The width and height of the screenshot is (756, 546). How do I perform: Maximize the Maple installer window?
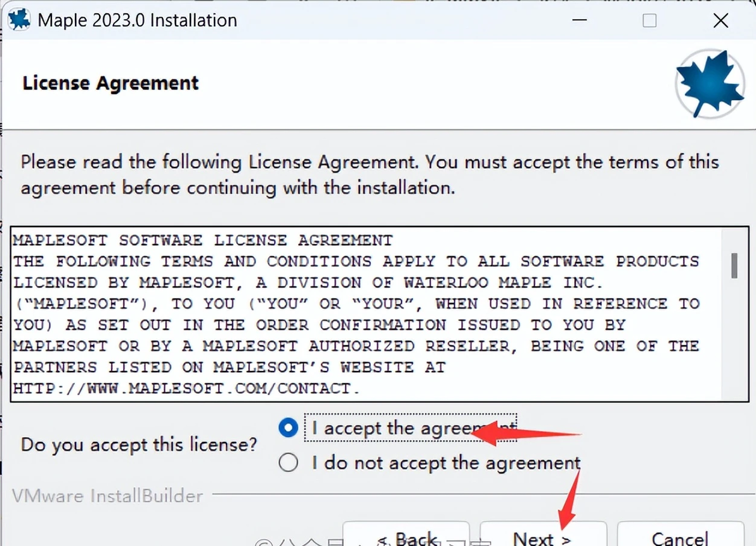click(649, 20)
